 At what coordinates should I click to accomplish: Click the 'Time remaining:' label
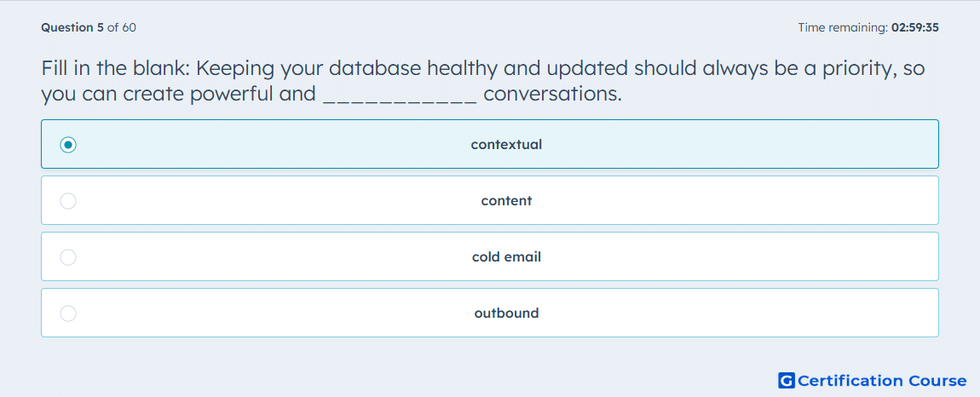[844, 27]
